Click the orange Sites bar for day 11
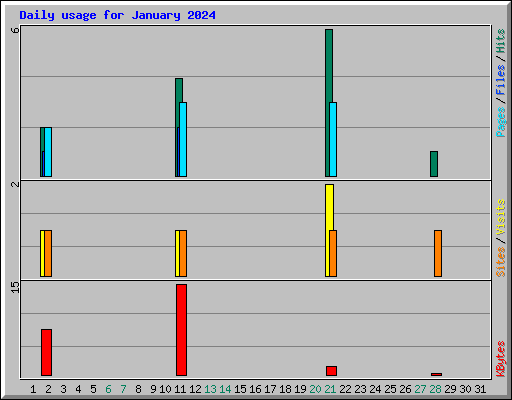Image resolution: width=512 pixels, height=400 pixels. click(183, 253)
